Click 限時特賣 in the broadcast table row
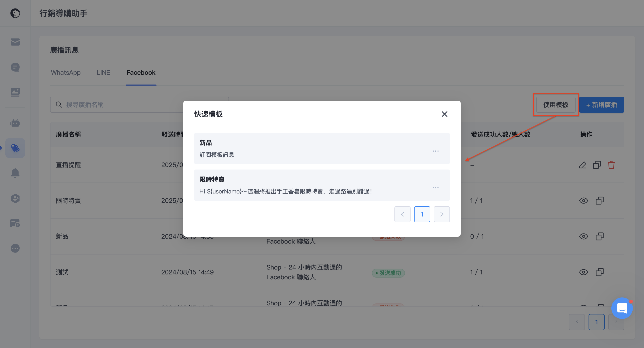This screenshot has width=644, height=348. [x=68, y=201]
